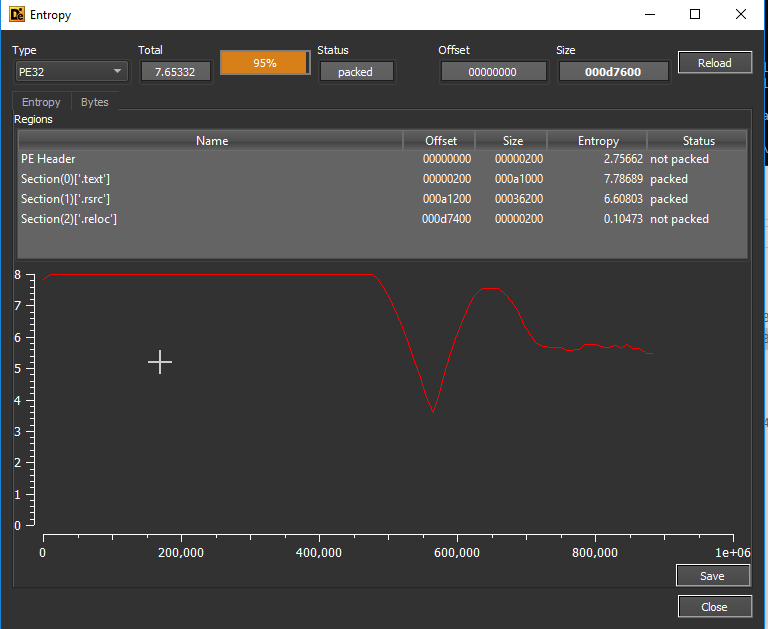Select the Total entropy value field
Screen dimensions: 768x629
pyautogui.click(x=176, y=72)
